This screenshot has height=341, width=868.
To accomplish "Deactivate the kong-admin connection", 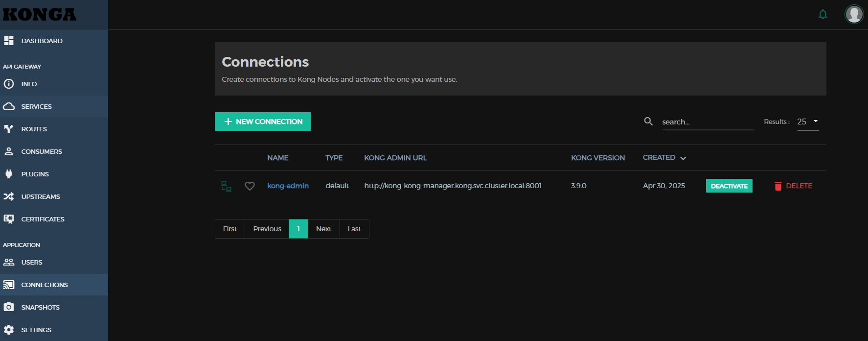I will coord(729,186).
